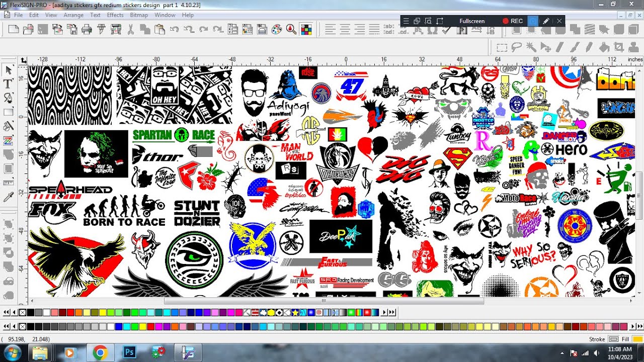Align text right in the toolbar
The height and width of the screenshot is (362, 644).
click(359, 29)
